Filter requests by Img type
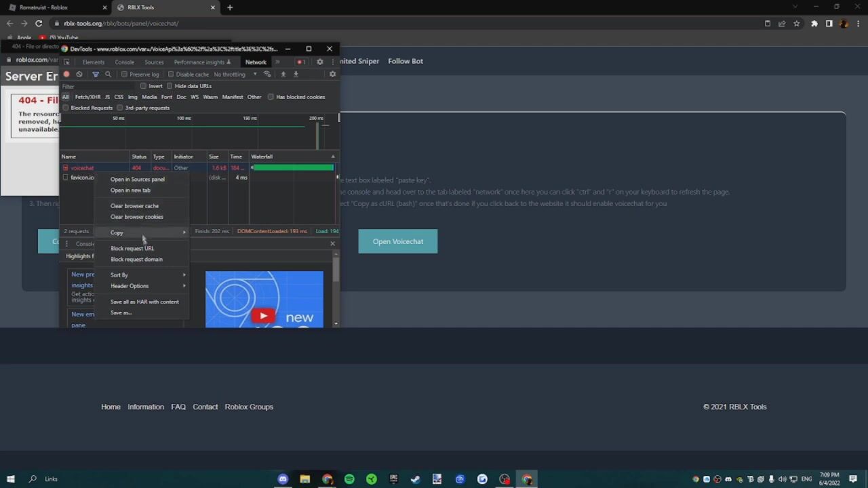868x488 pixels. coord(132,97)
